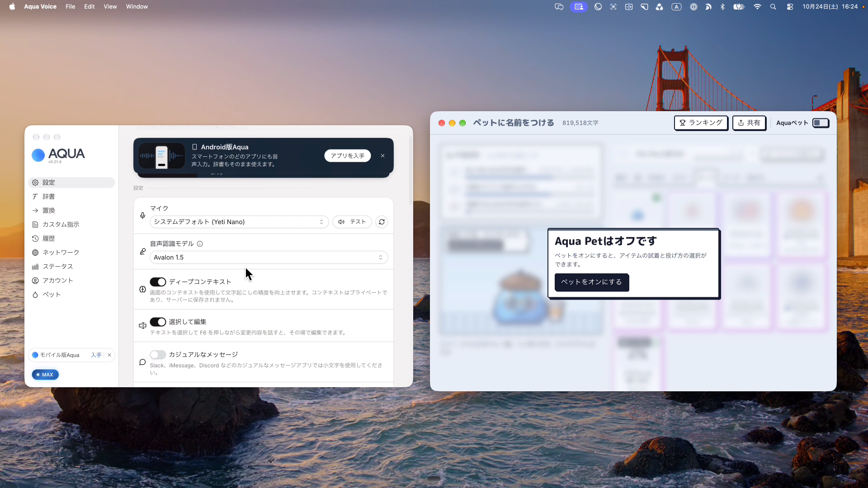Open Spotlight search in the menu bar
This screenshot has height=488, width=868.
(773, 7)
